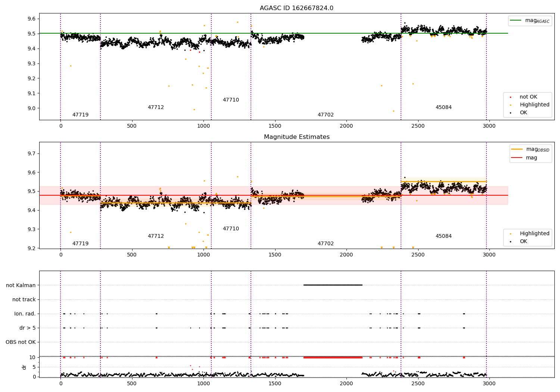560x392 pixels.
Task: Click the 'dr' y-axis label in bottom plot
Action: (24, 367)
